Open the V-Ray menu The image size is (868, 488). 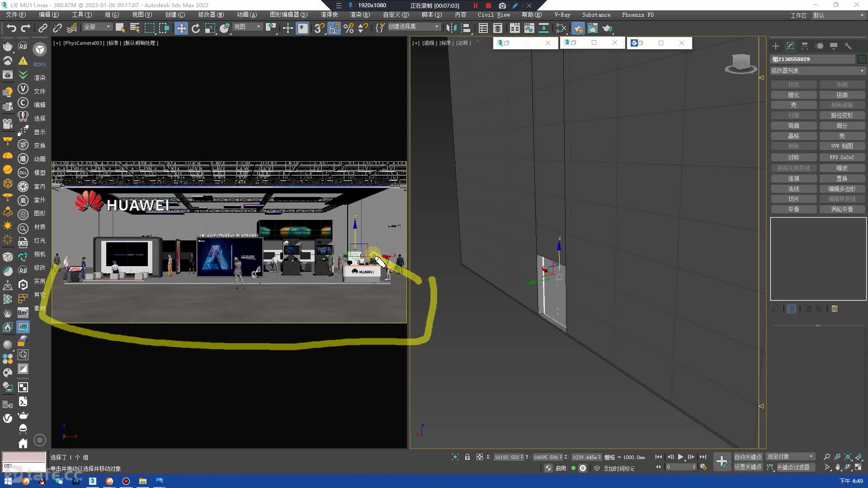[x=562, y=15]
